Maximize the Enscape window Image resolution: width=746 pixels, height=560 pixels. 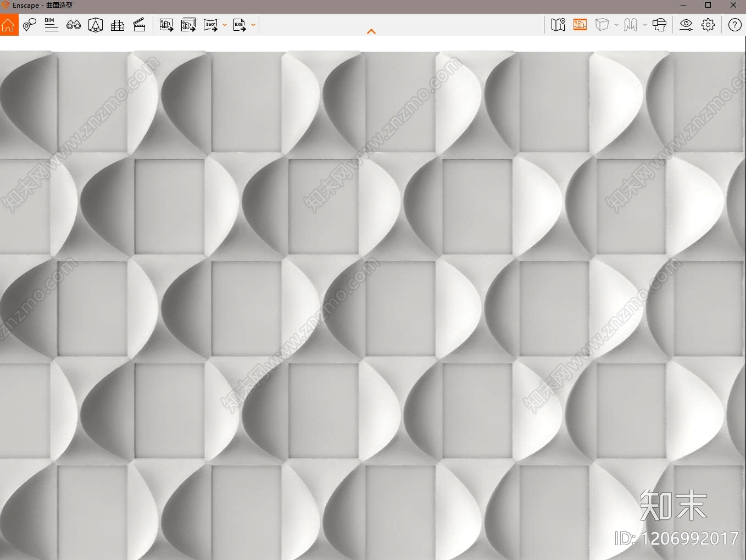pos(708,5)
